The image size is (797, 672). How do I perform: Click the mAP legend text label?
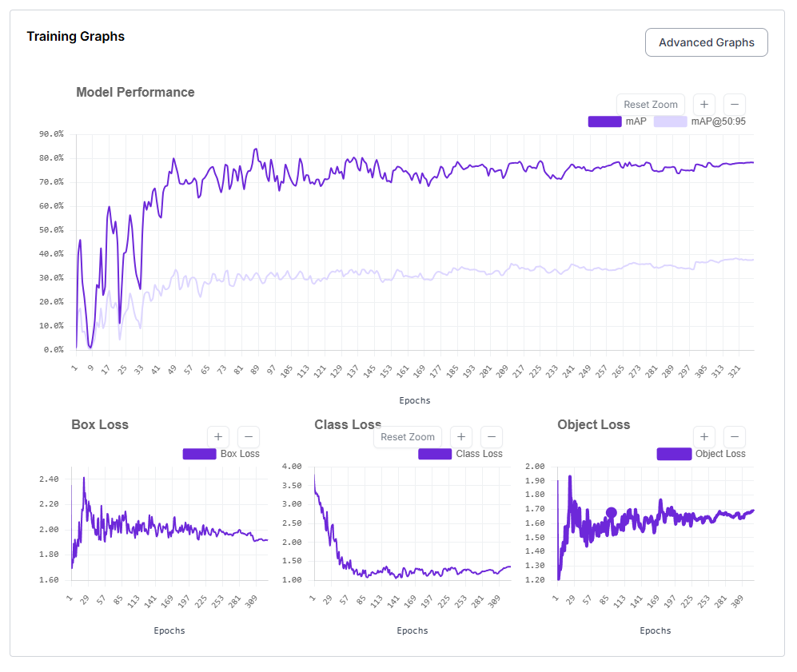(x=636, y=122)
